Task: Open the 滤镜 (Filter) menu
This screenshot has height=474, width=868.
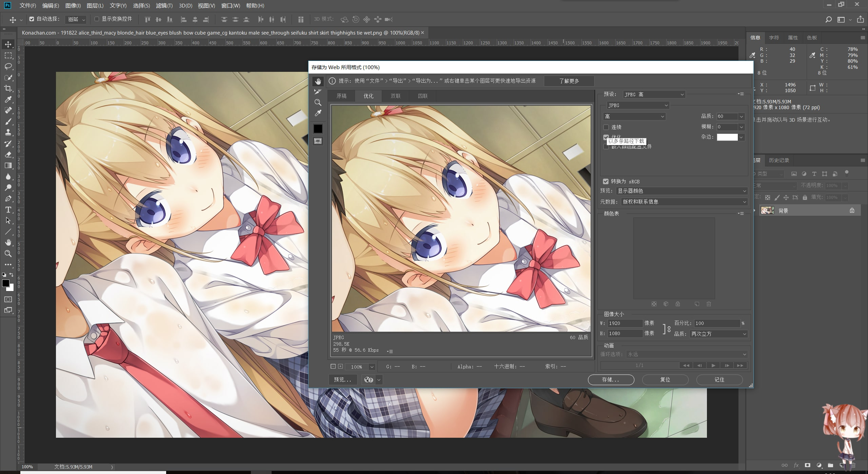Action: (x=165, y=5)
